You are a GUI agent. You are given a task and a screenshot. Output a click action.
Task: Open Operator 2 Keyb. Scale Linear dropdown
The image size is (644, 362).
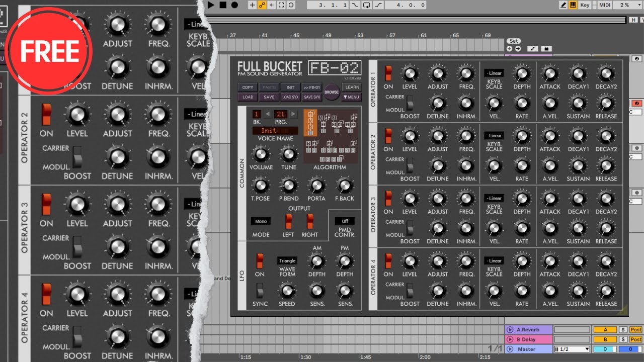494,136
